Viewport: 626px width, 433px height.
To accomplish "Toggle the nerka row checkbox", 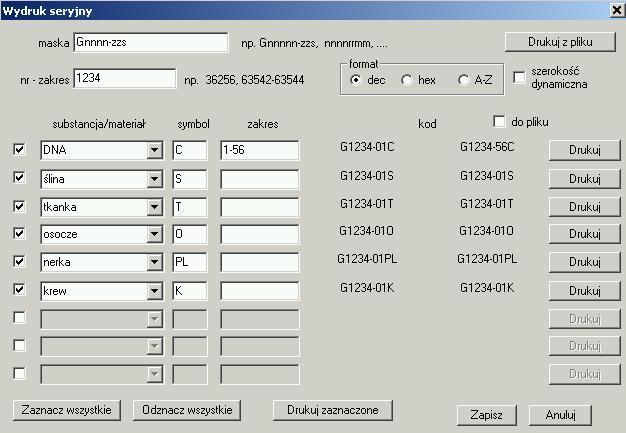I will tap(19, 261).
